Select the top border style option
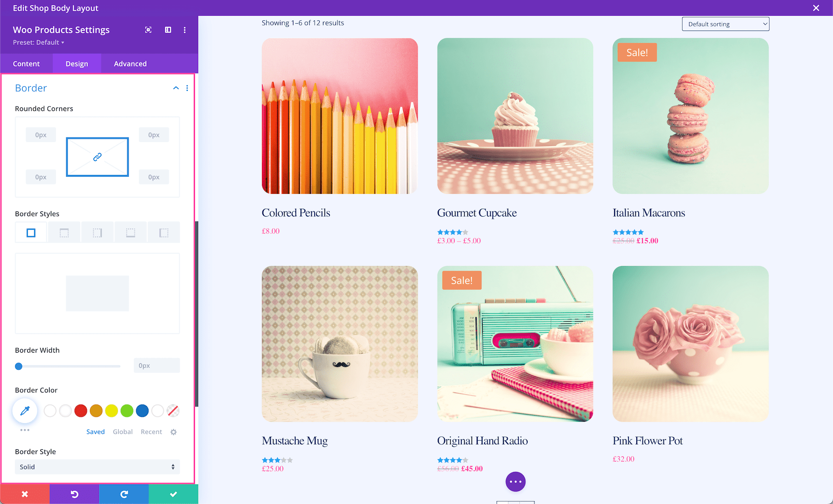Screen dimensions: 833x504 pyautogui.click(x=64, y=233)
